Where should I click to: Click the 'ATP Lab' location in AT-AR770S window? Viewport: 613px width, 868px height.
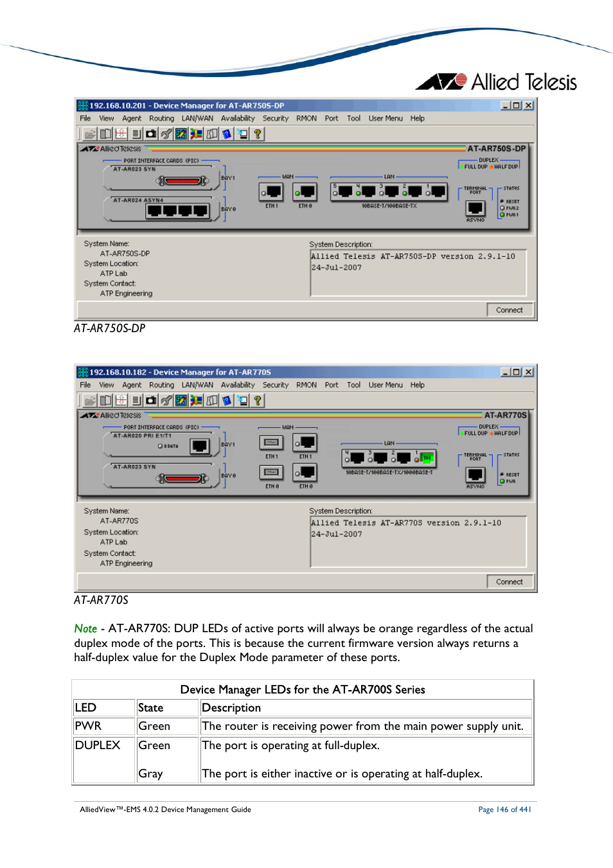tap(114, 542)
